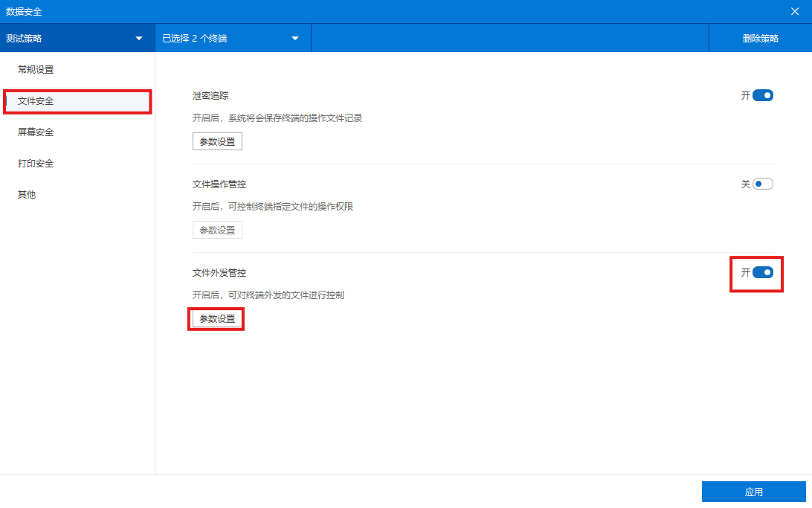Apply changes with the 应用 button
Image resolution: width=812 pixels, height=508 pixels.
[x=753, y=492]
